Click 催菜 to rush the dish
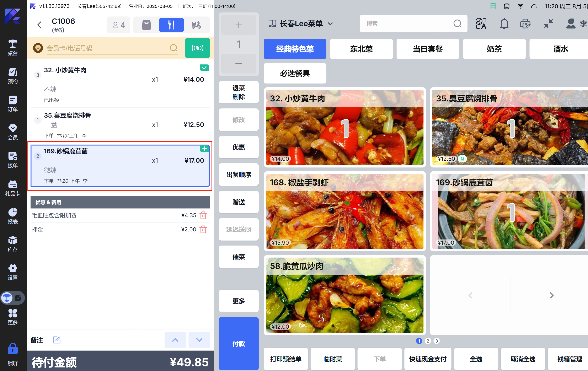Viewport: 588px width, 371px height. [x=239, y=257]
